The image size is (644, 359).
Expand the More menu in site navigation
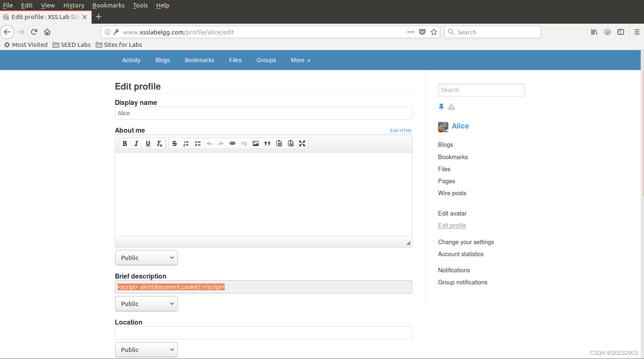(300, 60)
